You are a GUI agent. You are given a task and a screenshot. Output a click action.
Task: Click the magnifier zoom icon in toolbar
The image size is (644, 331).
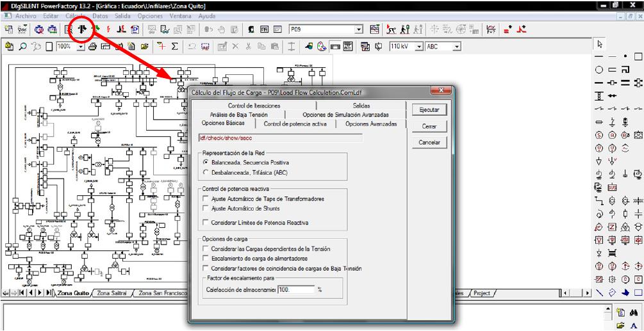23,47
